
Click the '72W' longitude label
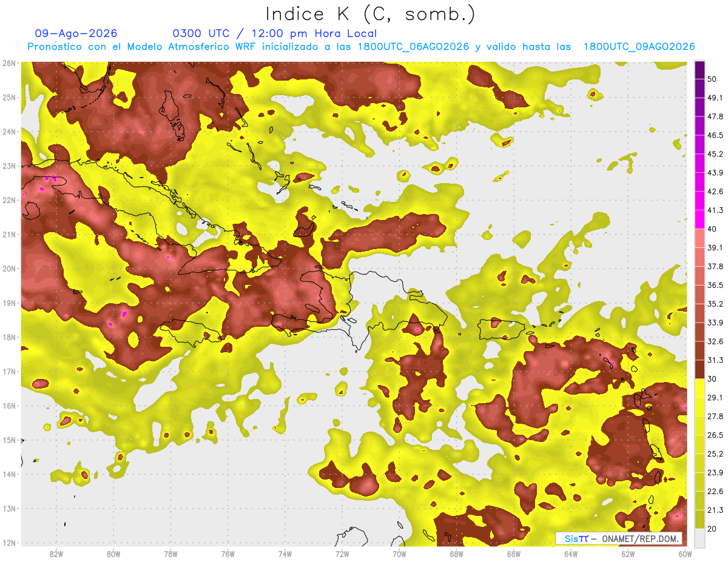(342, 554)
